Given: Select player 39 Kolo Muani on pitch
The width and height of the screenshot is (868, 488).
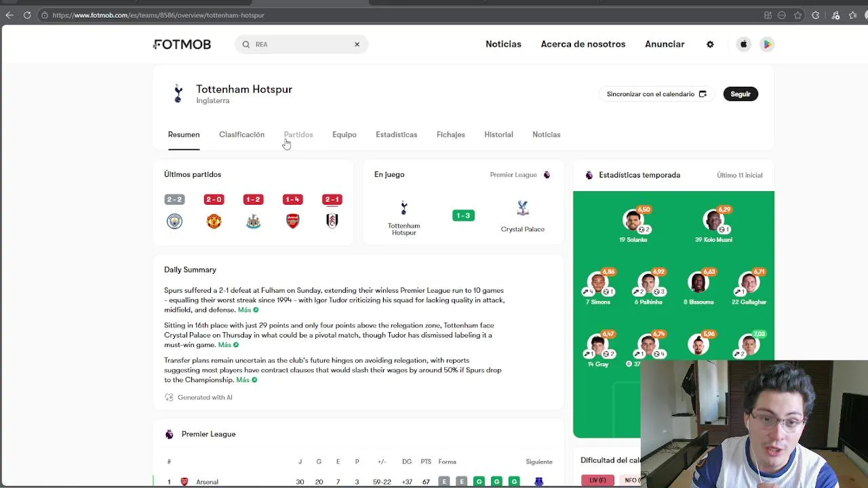Looking at the screenshot, I should [x=713, y=226].
